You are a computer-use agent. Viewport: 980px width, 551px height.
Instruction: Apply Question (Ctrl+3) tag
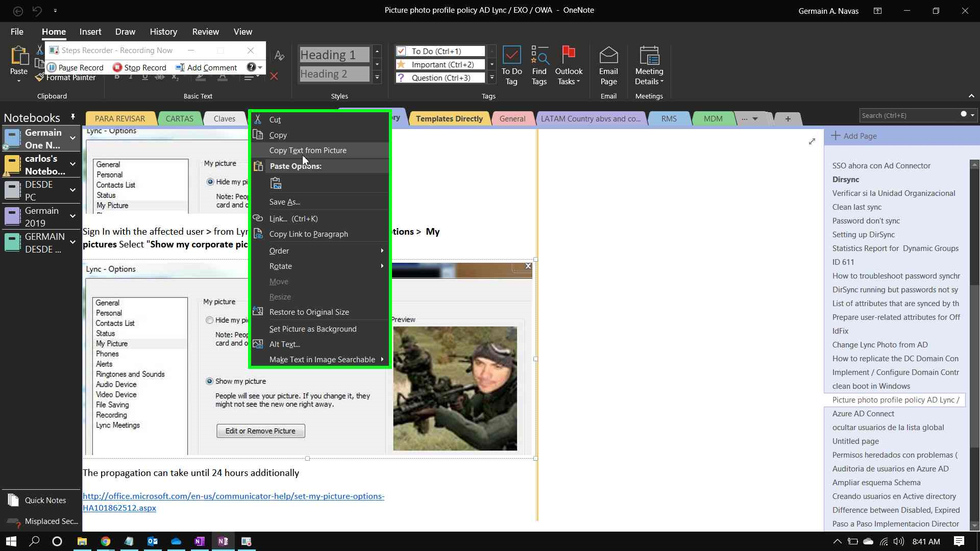(x=440, y=78)
